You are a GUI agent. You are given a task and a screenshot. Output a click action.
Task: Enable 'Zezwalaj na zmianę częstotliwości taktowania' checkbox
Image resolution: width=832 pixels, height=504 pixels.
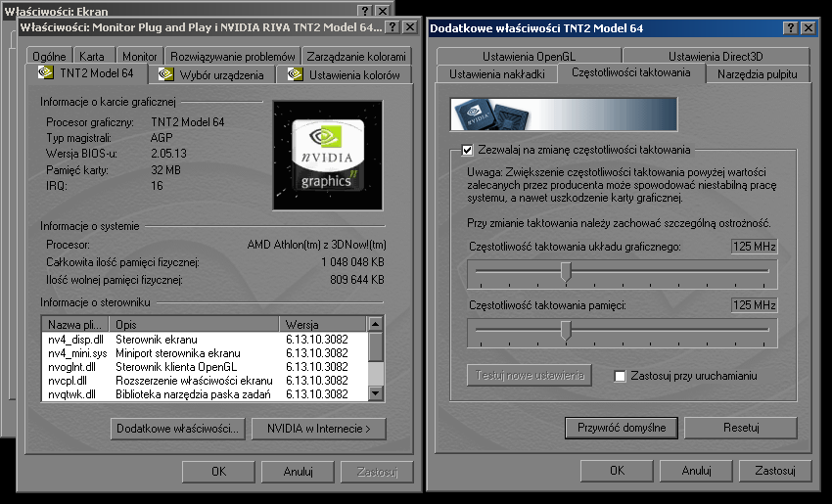click(467, 150)
